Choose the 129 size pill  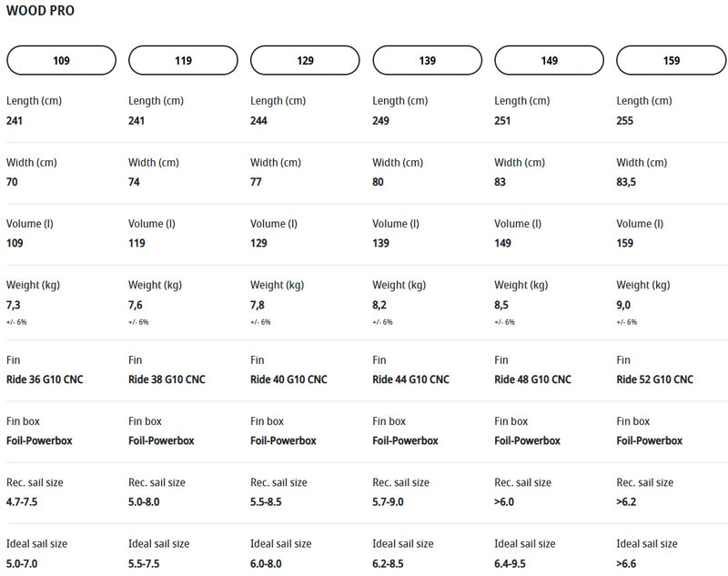point(305,61)
